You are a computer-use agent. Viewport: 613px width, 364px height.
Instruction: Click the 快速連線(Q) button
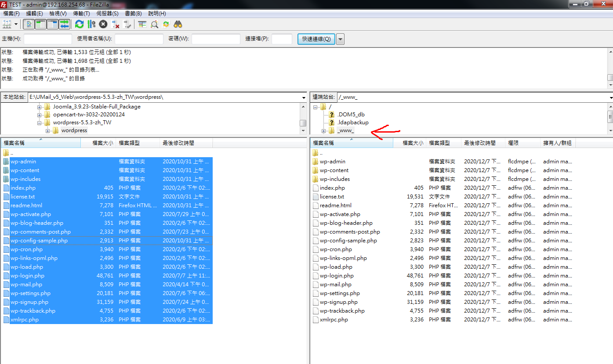click(316, 39)
